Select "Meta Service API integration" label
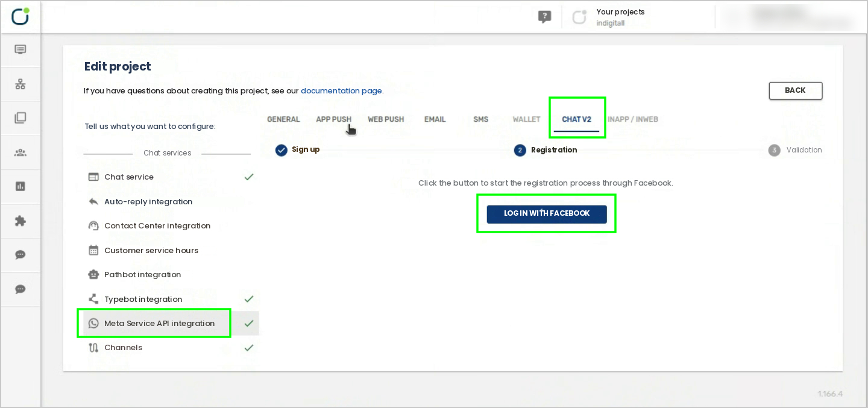 click(160, 324)
